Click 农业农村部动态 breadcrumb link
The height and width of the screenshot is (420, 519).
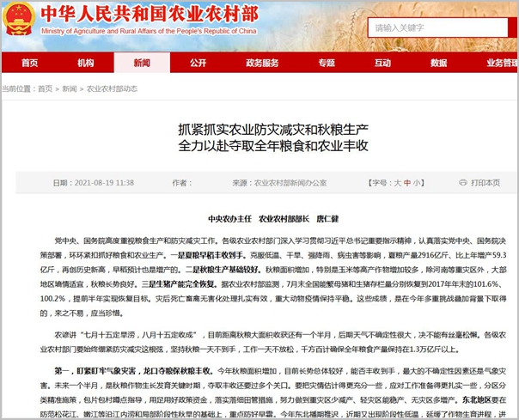(113, 88)
